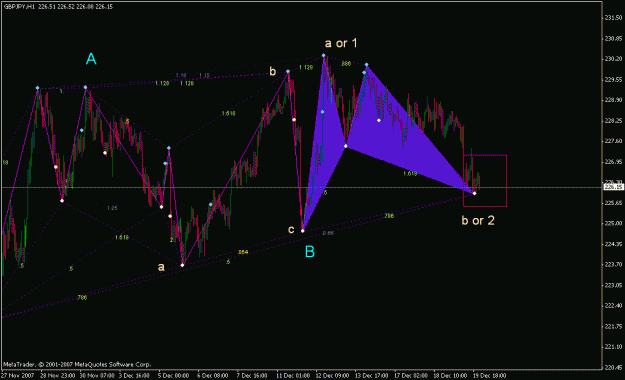Click the "27 Nov 2007" date label
This screenshot has height=380, width=625.
click(x=18, y=376)
